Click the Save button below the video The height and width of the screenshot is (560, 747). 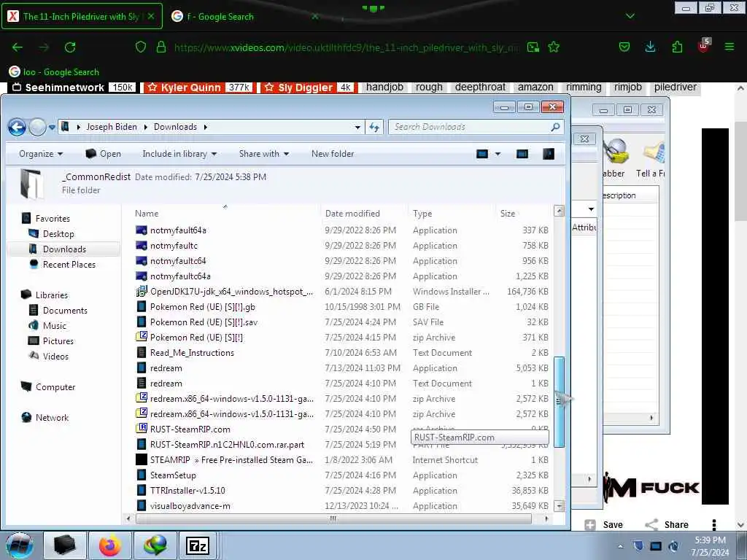[x=603, y=525]
